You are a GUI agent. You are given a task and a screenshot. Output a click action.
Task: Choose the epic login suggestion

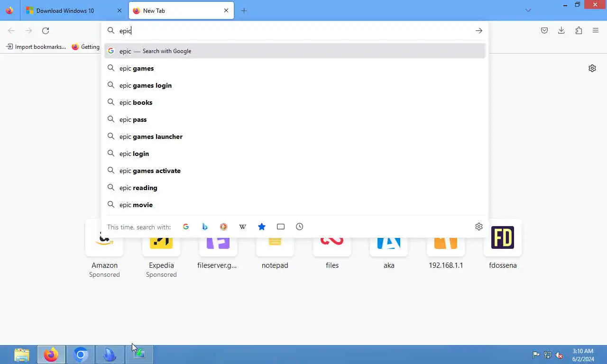[x=295, y=154]
